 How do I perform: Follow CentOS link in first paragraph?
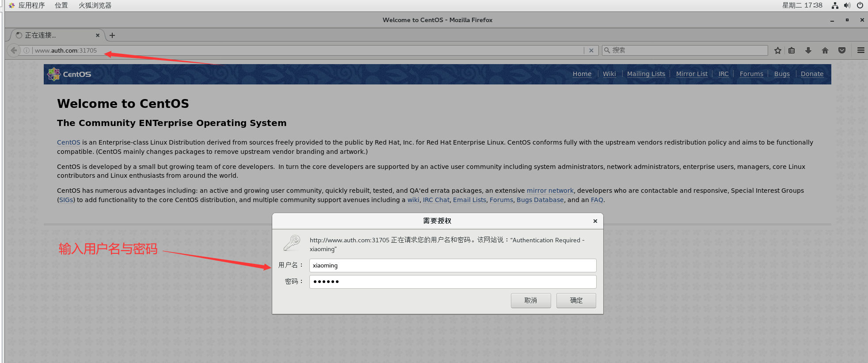[x=69, y=142]
